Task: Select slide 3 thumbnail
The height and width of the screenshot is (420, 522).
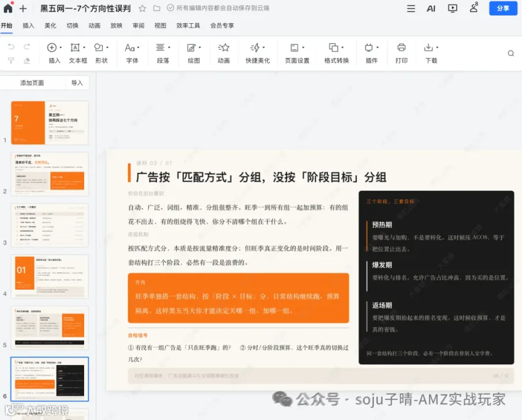Action: 50,225
